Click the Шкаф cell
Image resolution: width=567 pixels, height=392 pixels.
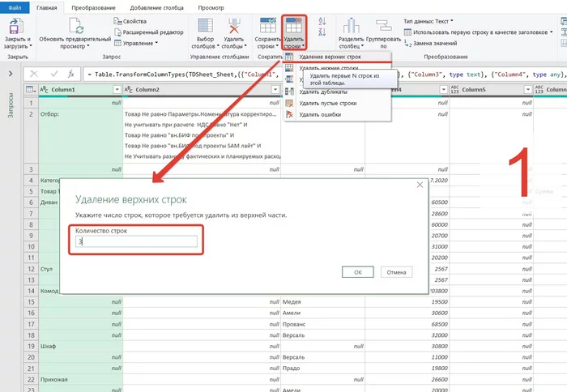[x=81, y=347]
